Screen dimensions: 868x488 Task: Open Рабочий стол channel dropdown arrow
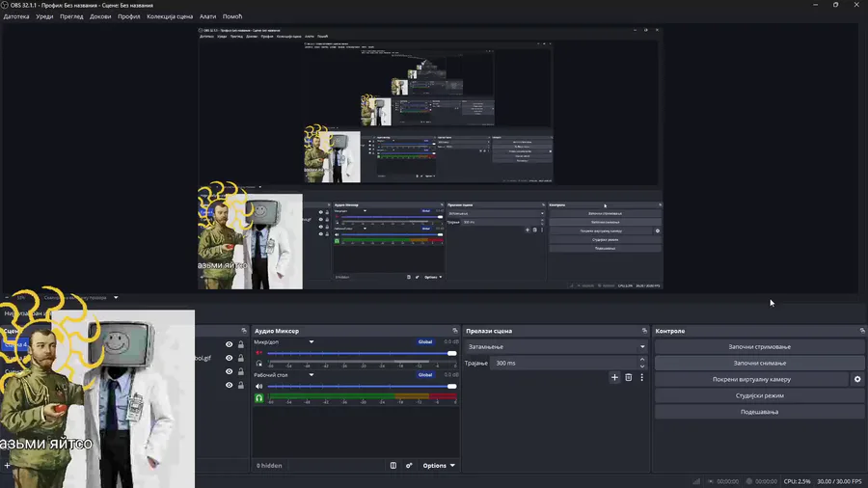tap(312, 374)
